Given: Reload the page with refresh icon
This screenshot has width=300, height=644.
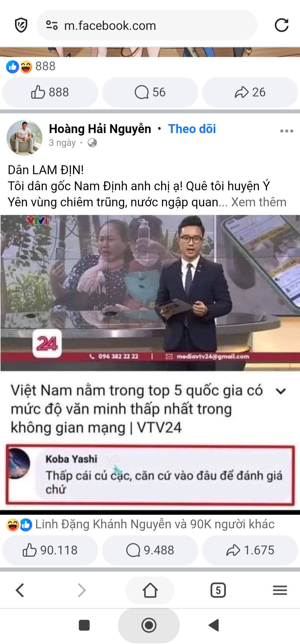Looking at the screenshot, I should (281, 25).
